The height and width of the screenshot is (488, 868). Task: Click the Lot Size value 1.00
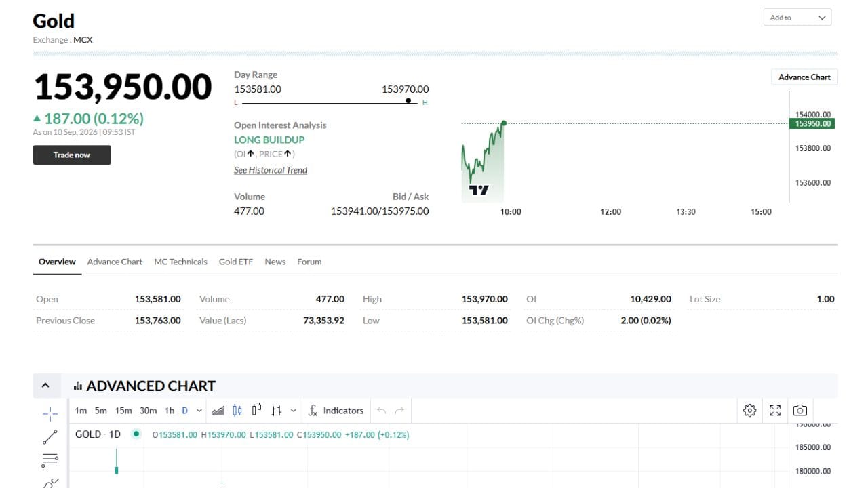pyautogui.click(x=825, y=299)
